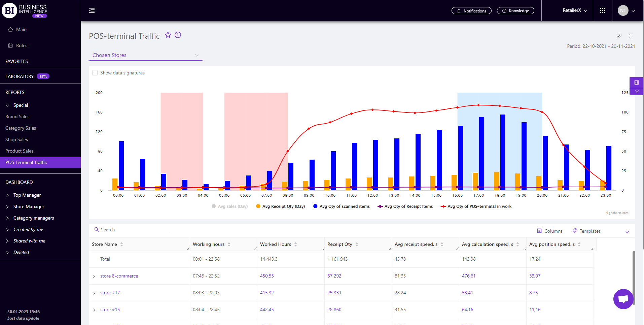Open the Chosen Stores dropdown
Image resolution: width=644 pixels, height=325 pixels.
tap(145, 55)
